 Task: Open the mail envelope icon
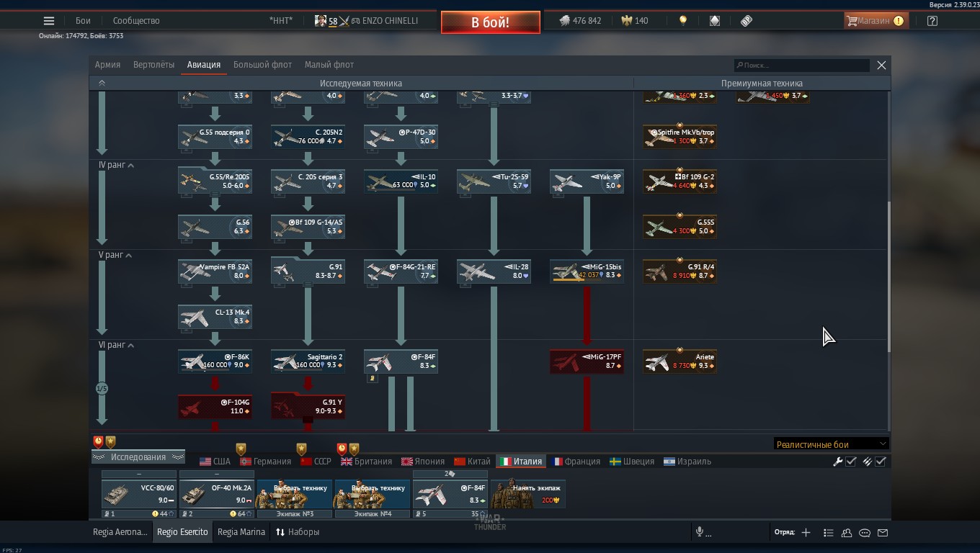coord(883,532)
